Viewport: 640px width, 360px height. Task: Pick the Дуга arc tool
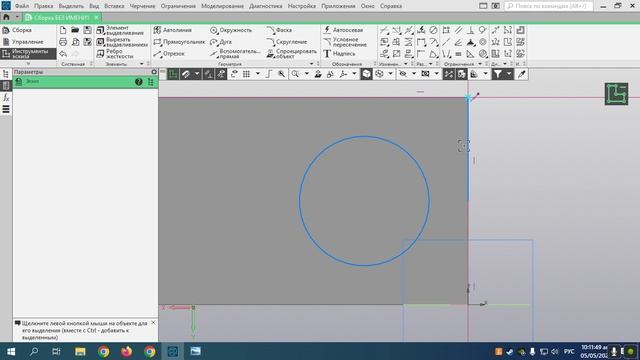coord(221,42)
